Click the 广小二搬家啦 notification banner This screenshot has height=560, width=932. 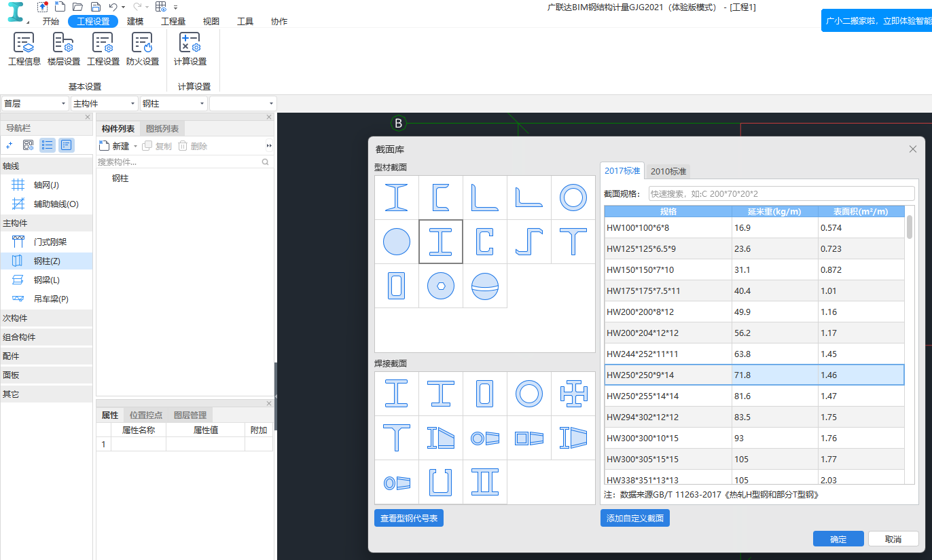[x=876, y=21]
